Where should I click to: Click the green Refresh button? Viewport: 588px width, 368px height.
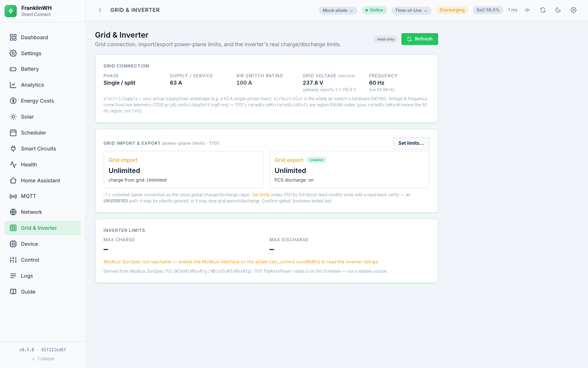point(420,39)
